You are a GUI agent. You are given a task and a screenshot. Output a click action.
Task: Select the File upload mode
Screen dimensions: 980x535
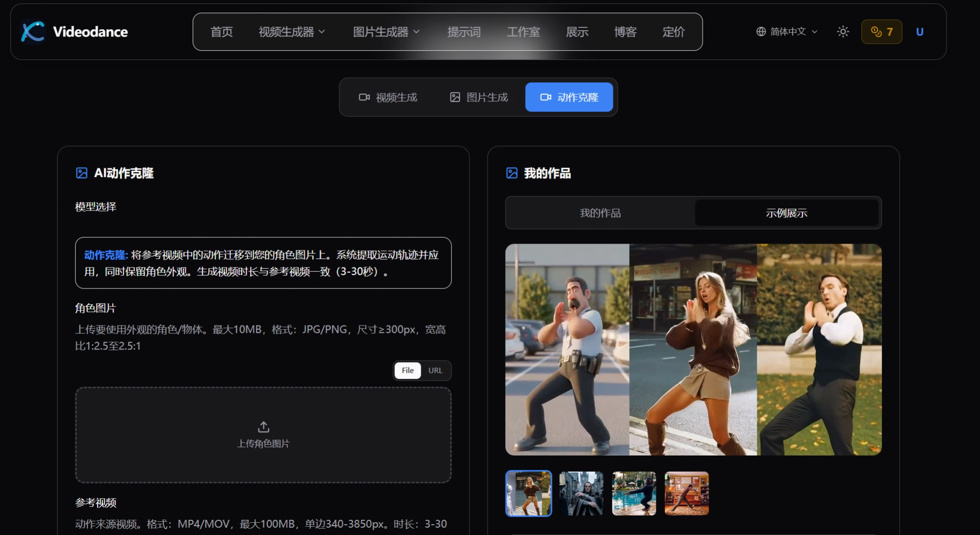point(408,370)
